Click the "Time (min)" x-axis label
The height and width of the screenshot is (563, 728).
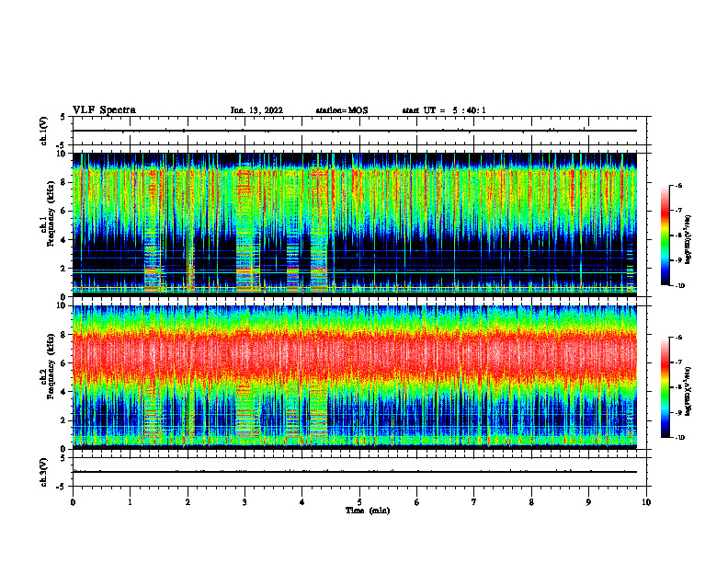368,511
